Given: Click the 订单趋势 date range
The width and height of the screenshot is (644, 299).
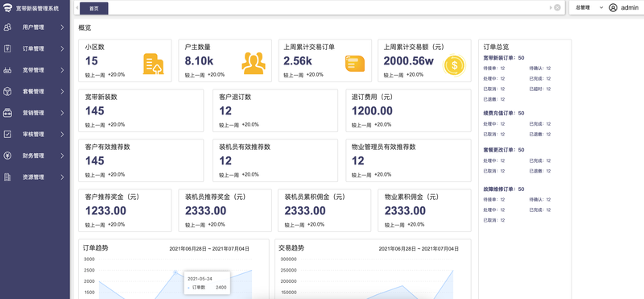Looking at the screenshot, I should click(209, 249).
